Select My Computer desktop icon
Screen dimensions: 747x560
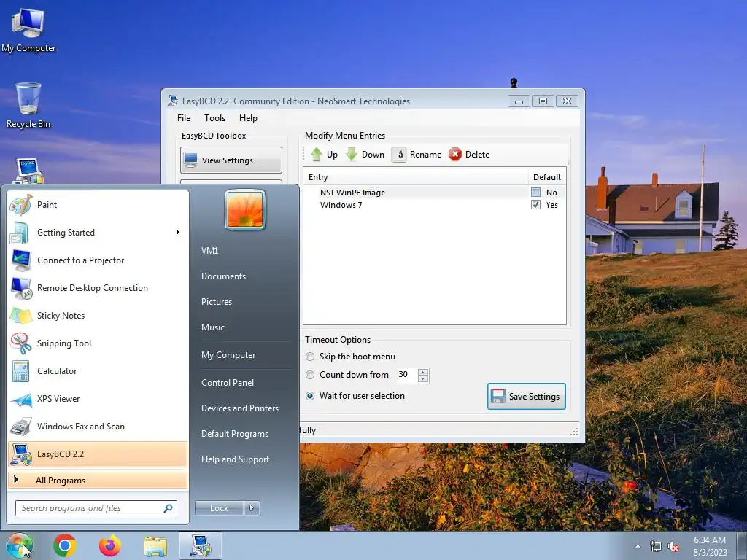(28, 31)
